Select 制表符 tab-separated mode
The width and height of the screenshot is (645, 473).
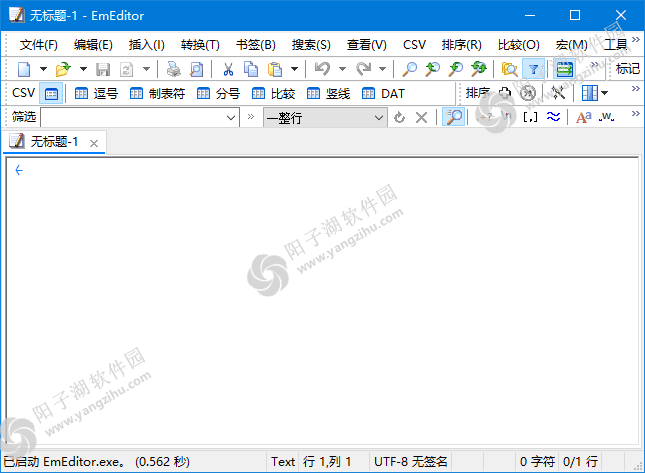pyautogui.click(x=157, y=94)
